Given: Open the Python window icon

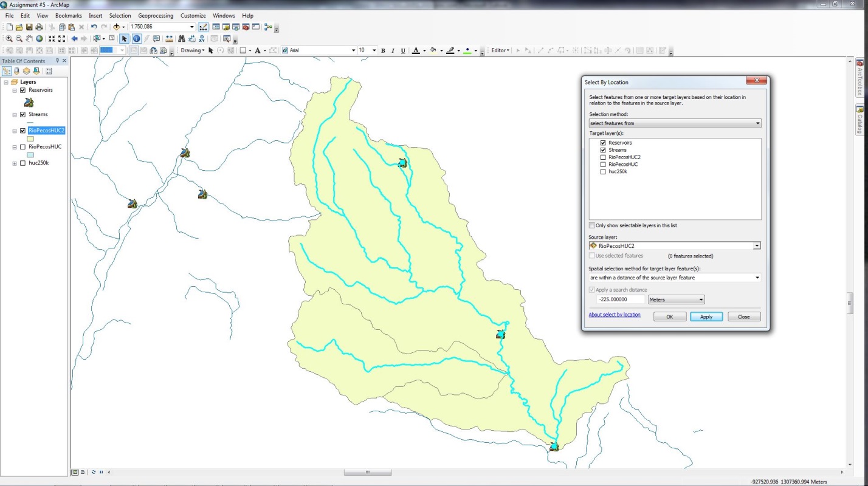Looking at the screenshot, I should 255,27.
